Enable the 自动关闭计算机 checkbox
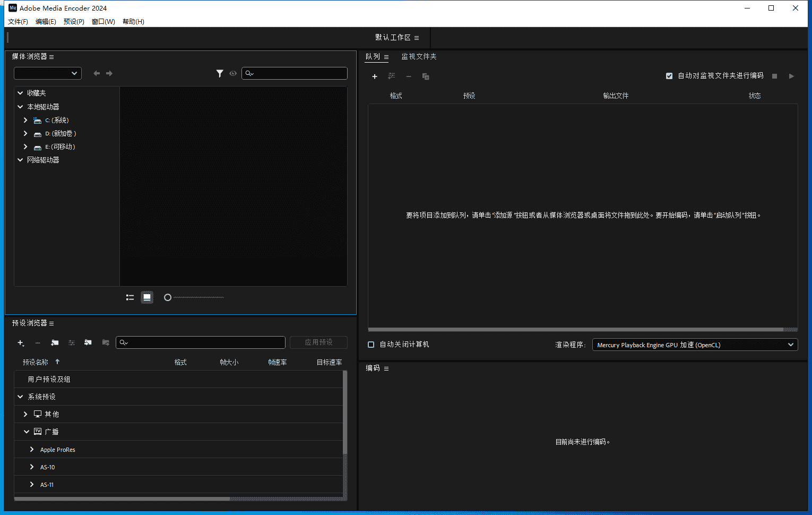Image resolution: width=812 pixels, height=515 pixels. (x=371, y=345)
